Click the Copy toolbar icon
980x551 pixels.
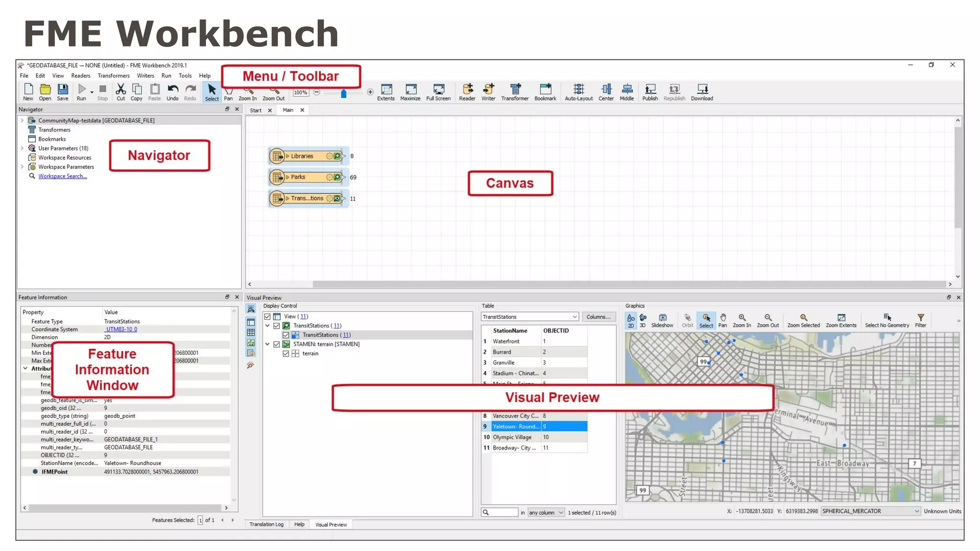point(136,92)
